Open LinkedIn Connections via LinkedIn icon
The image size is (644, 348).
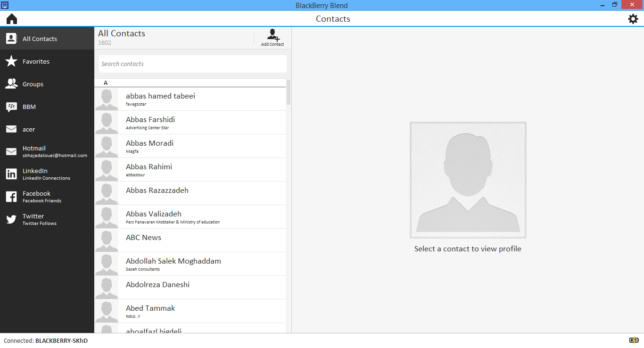coord(11,174)
